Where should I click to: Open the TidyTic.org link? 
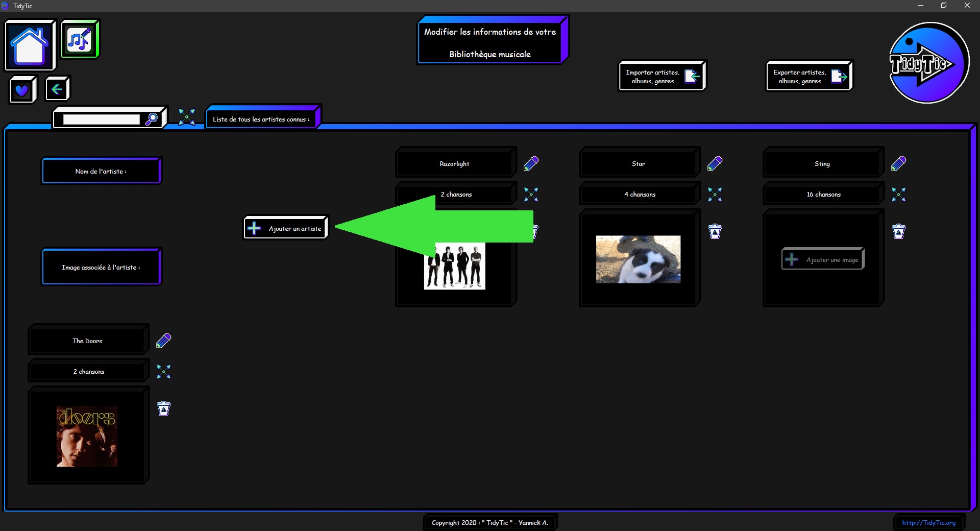[928, 522]
